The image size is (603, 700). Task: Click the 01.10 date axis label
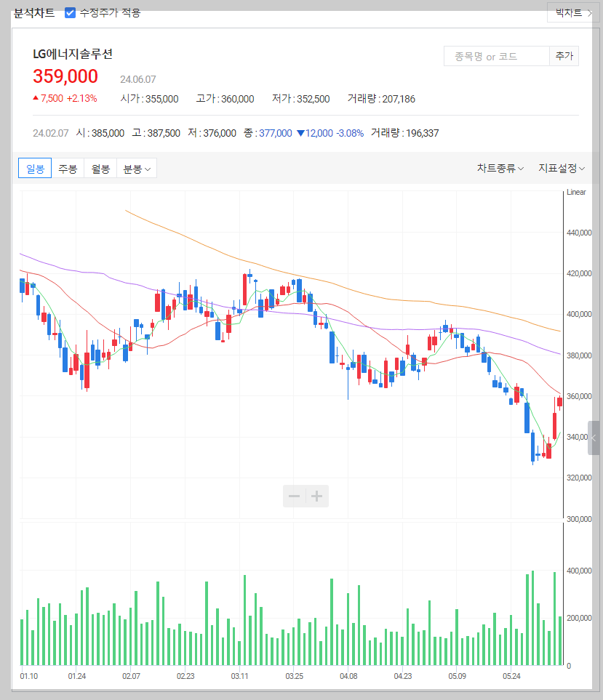click(x=29, y=676)
